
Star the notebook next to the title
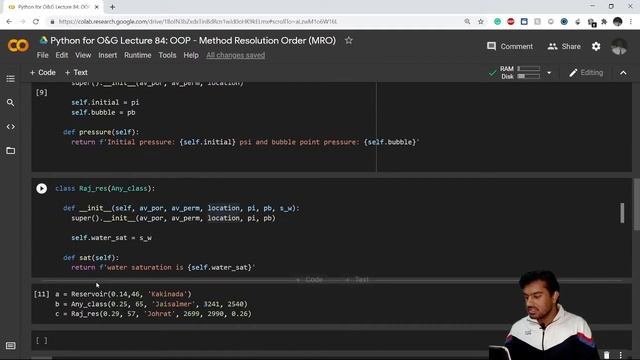(x=349, y=40)
